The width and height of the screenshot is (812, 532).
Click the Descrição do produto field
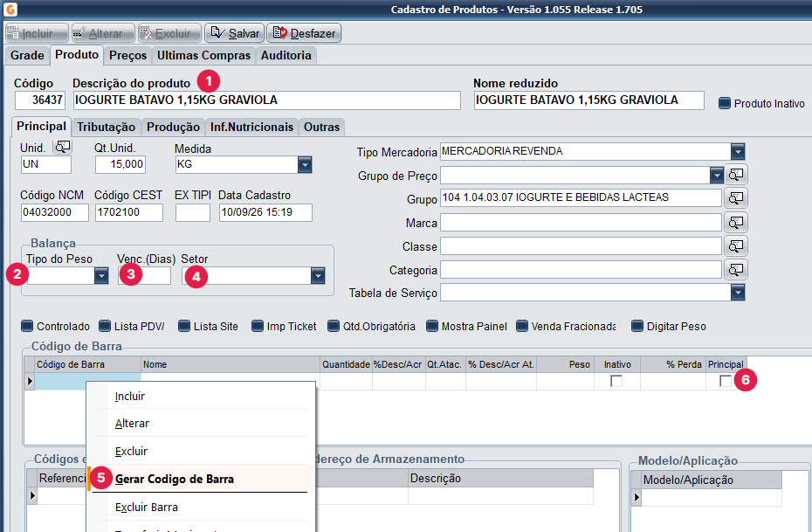click(x=266, y=100)
